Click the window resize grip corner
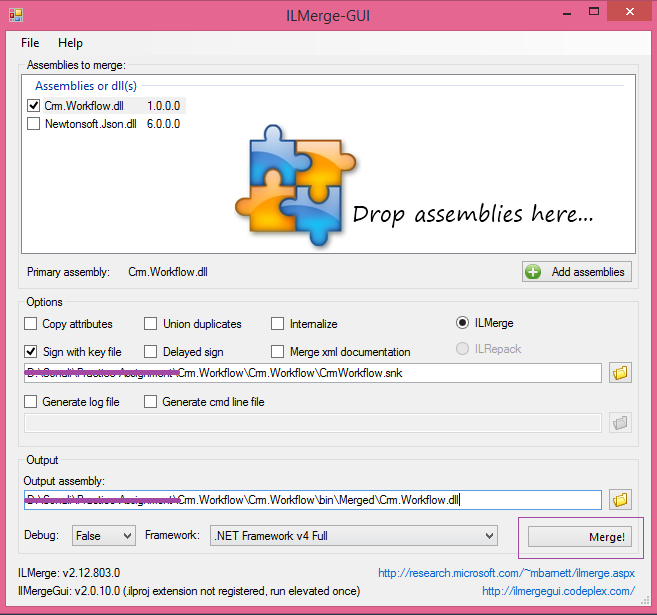The width and height of the screenshot is (657, 615). tap(646, 602)
